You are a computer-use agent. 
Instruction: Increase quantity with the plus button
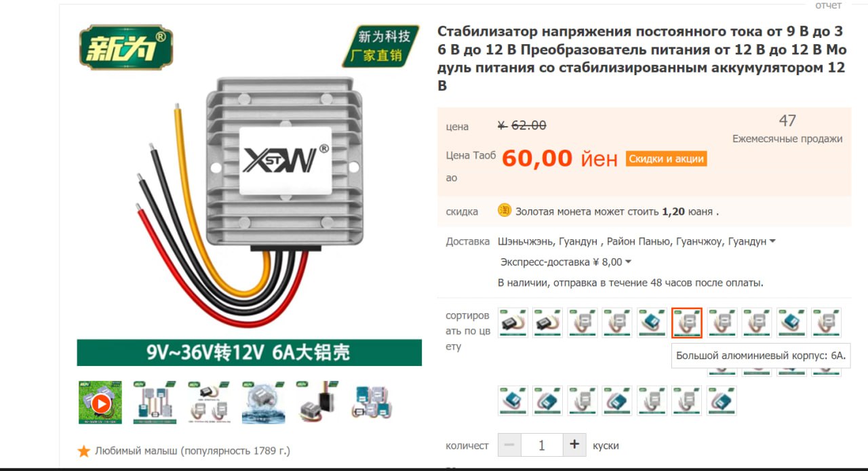574,445
